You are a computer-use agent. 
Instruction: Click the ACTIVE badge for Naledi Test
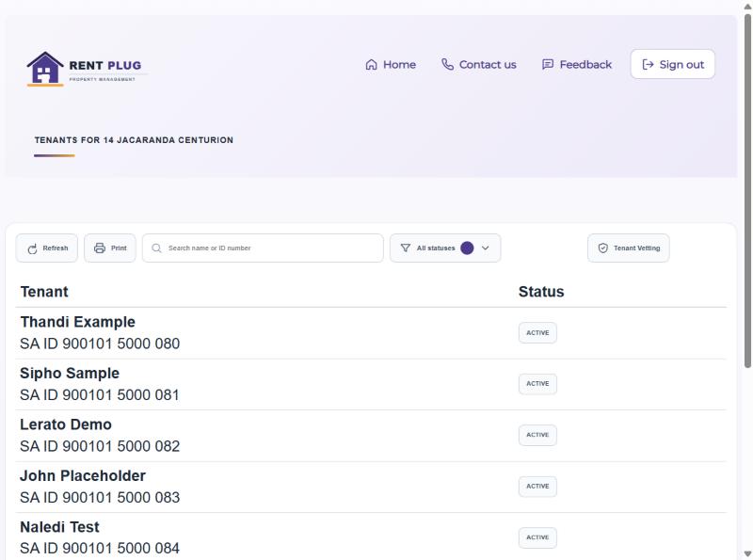(537, 537)
